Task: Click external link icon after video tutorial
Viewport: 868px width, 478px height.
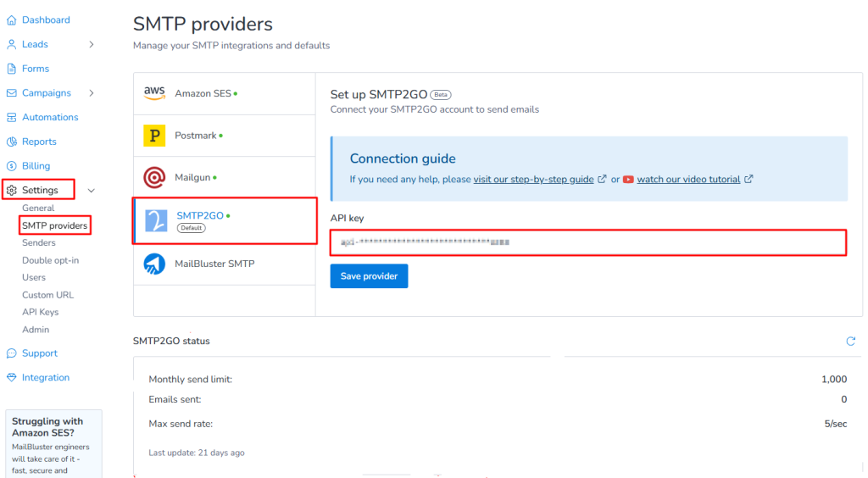Action: coord(748,180)
